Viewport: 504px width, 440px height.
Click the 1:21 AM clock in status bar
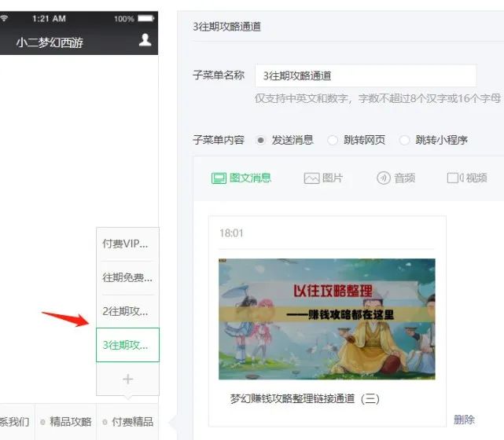49,19
